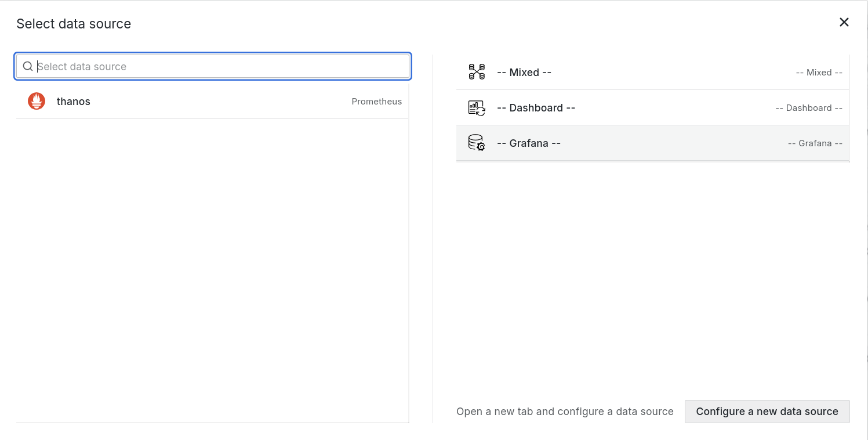
Task: Click the Prometheus type label
Action: (376, 102)
